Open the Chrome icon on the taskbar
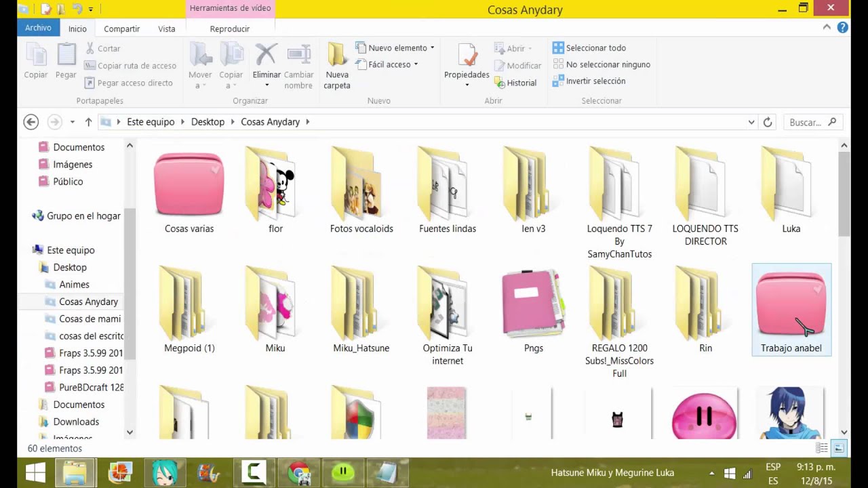 coord(299,472)
